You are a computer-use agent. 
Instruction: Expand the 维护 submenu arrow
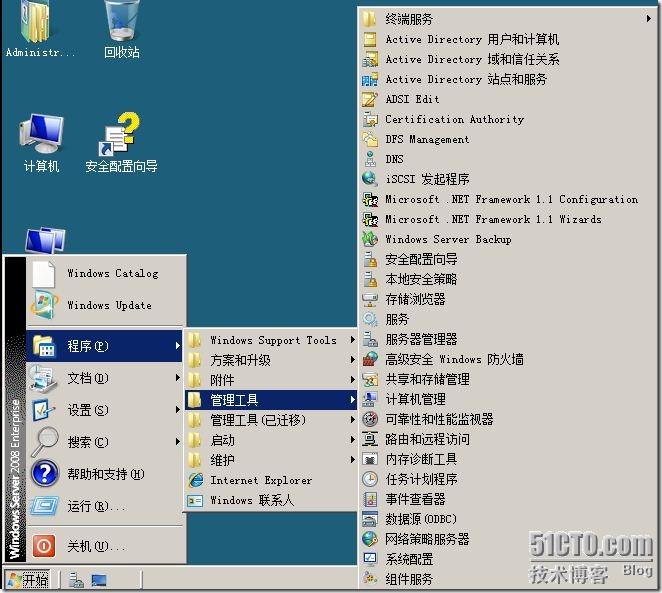[352, 460]
